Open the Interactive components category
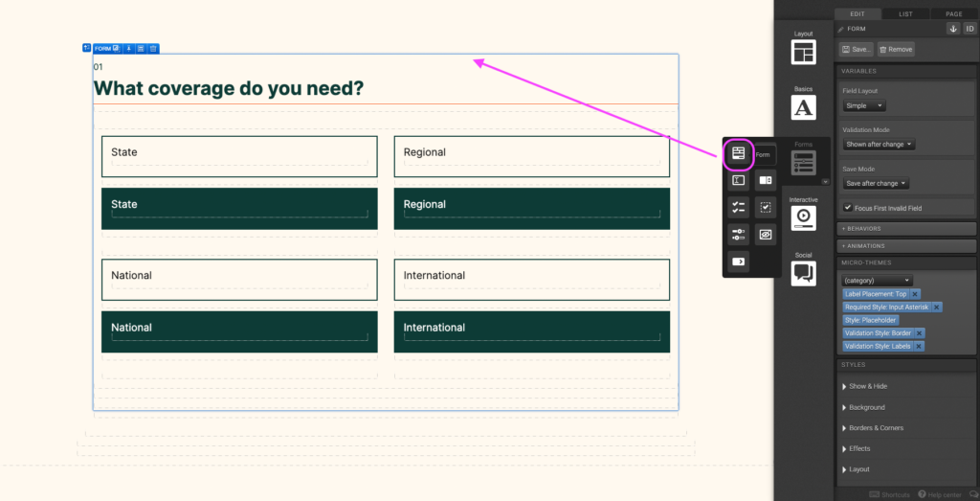Screen dimensions: 980x501 click(803, 217)
